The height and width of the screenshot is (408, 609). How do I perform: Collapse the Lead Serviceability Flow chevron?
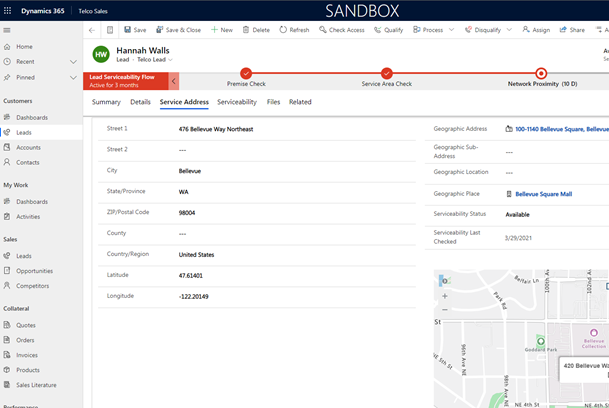[174, 81]
